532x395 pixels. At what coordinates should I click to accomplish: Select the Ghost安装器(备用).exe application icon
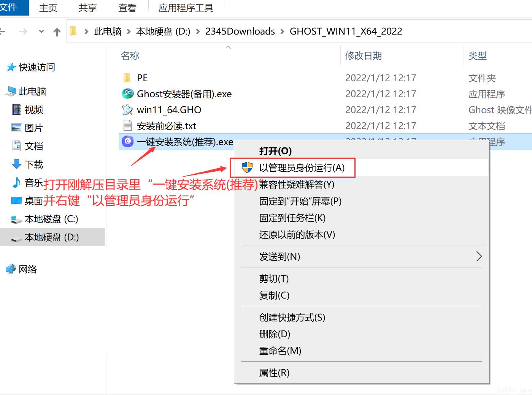coord(127,93)
